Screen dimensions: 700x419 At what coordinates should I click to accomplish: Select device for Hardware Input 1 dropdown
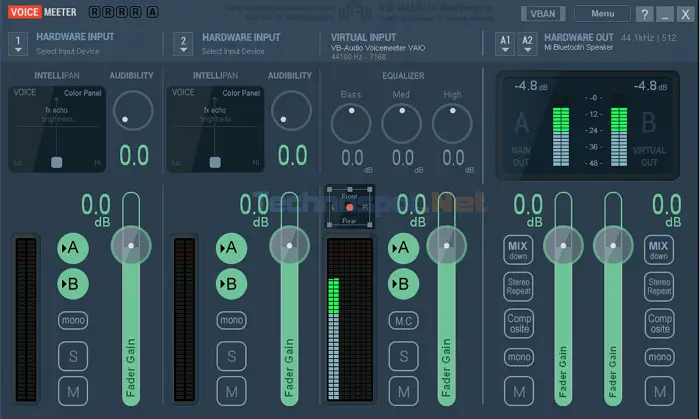[18, 44]
